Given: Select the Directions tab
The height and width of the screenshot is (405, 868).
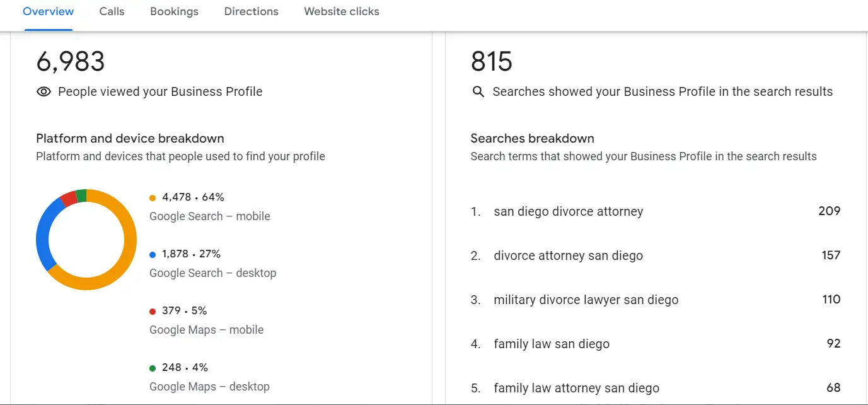Looking at the screenshot, I should 251,11.
